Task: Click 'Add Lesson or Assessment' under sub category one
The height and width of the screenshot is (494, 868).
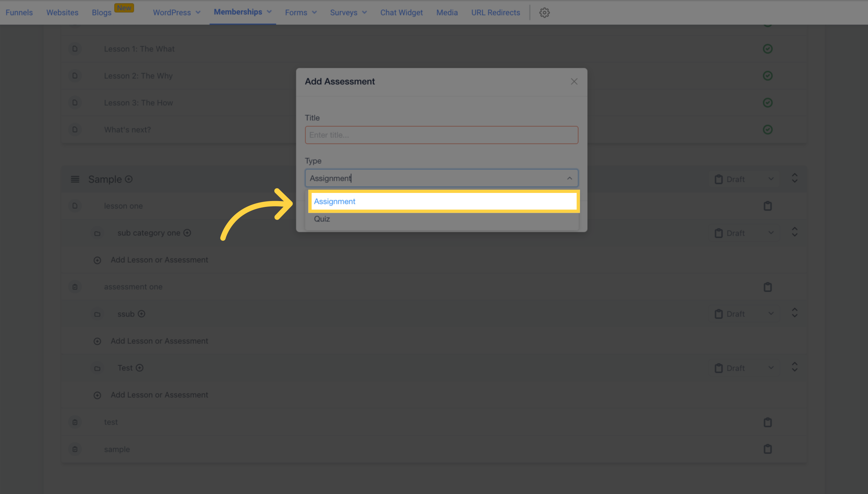Action: click(x=159, y=259)
